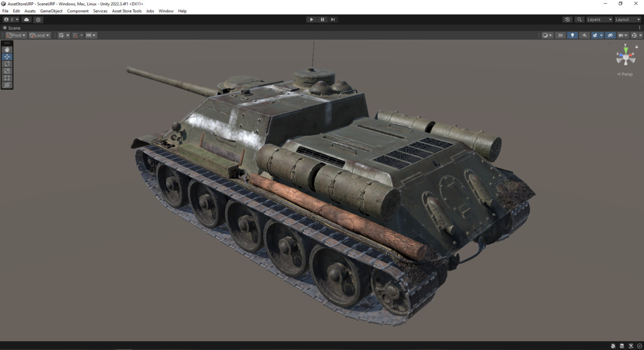Image resolution: width=644 pixels, height=350 pixels.
Task: Open snap increment settings dropdown
Action: pos(91,35)
